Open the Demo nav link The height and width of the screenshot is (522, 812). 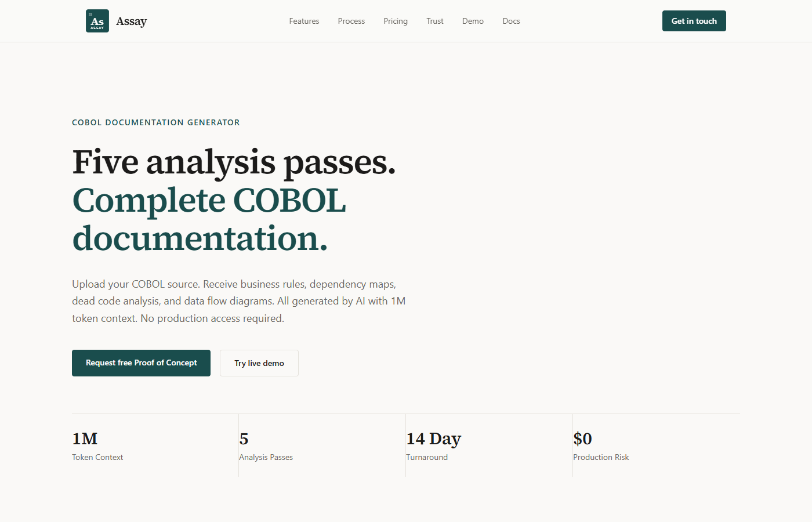pyautogui.click(x=473, y=21)
